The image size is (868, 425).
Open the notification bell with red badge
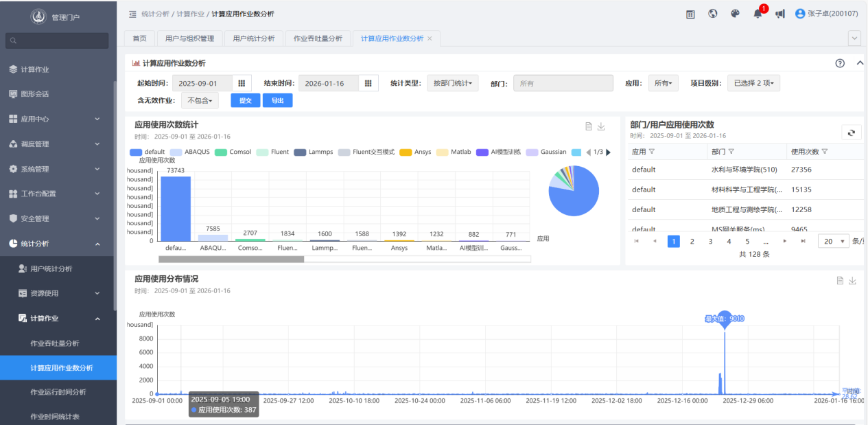point(758,14)
